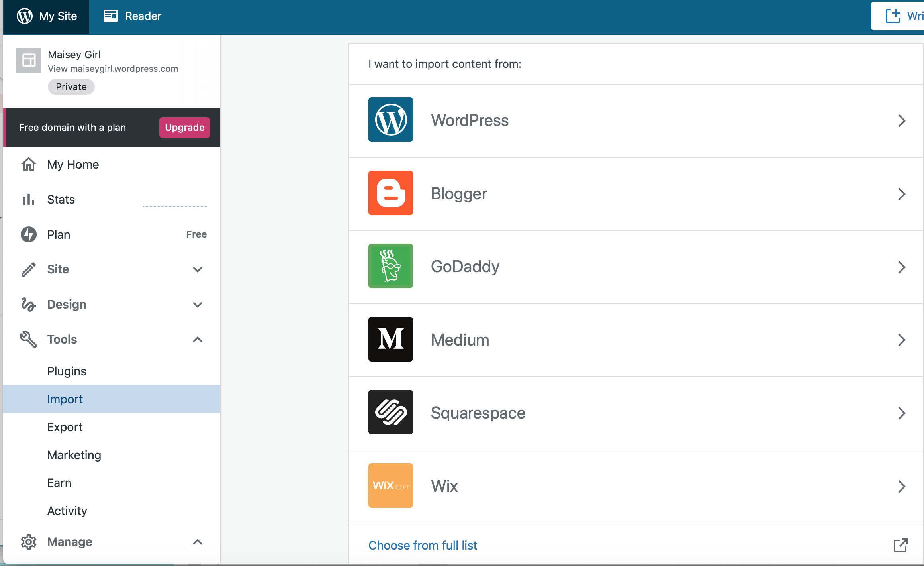The width and height of the screenshot is (924, 566).
Task: Click the WordPress logo in My Site
Action: (x=25, y=16)
